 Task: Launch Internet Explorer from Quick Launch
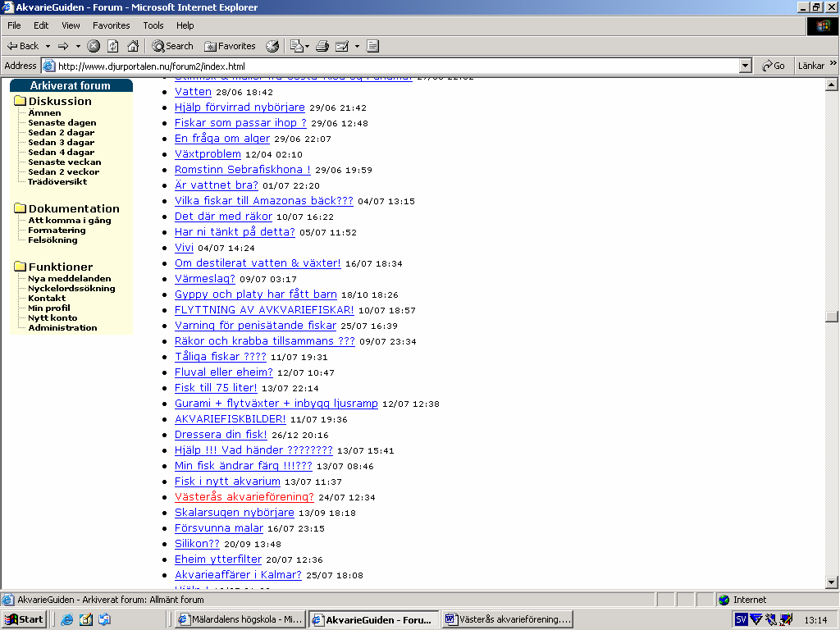[x=67, y=620]
